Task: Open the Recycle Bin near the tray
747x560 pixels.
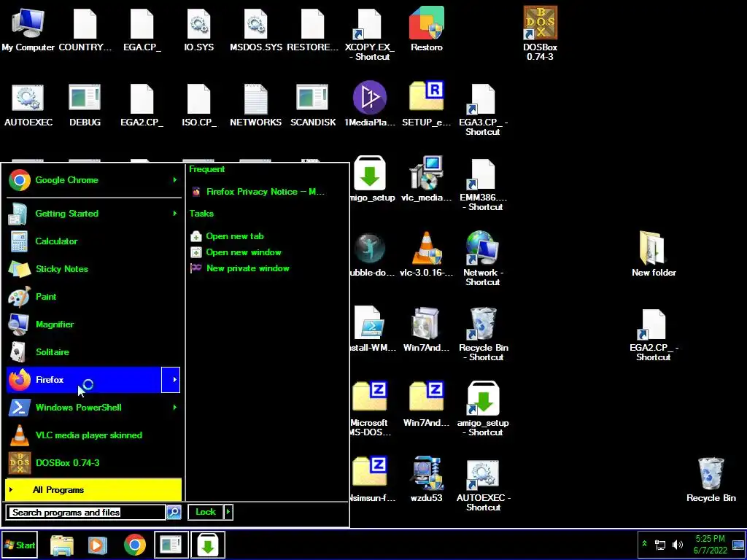Action: point(711,480)
